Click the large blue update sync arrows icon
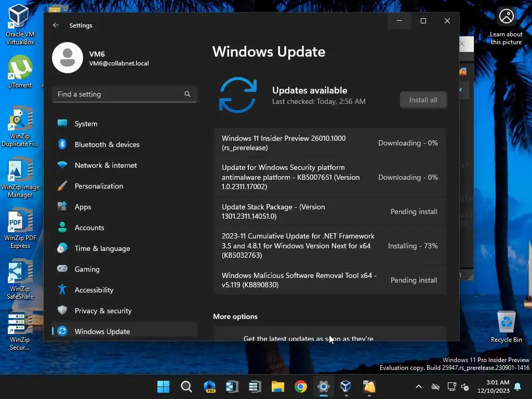The image size is (532, 399). click(x=238, y=95)
